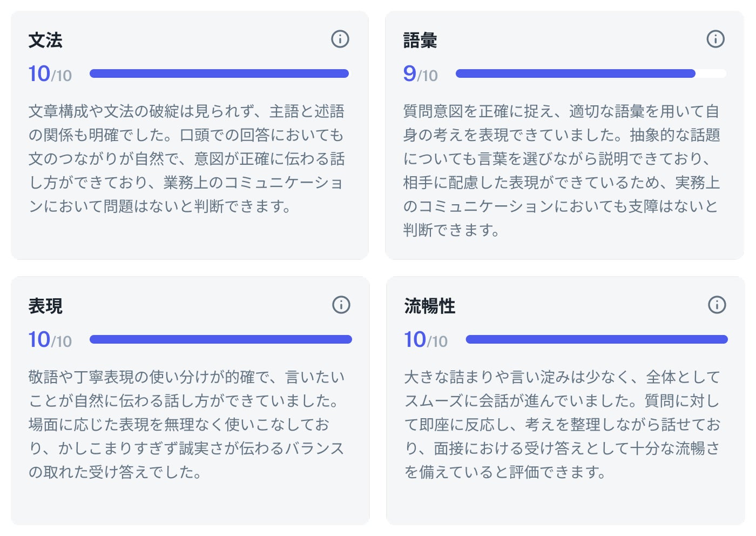This screenshot has width=756, height=536.
Task: Select the 表現 feedback paragraph
Action: pos(186,425)
